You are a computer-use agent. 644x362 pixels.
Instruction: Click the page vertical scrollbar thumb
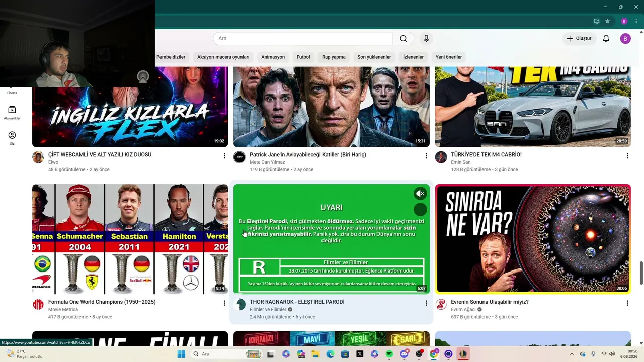click(x=641, y=273)
